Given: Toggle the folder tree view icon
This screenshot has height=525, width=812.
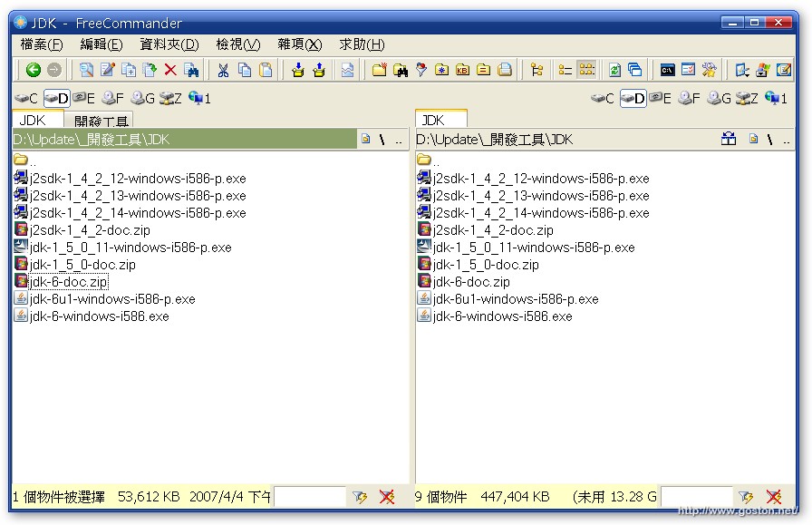Looking at the screenshot, I should pos(537,70).
